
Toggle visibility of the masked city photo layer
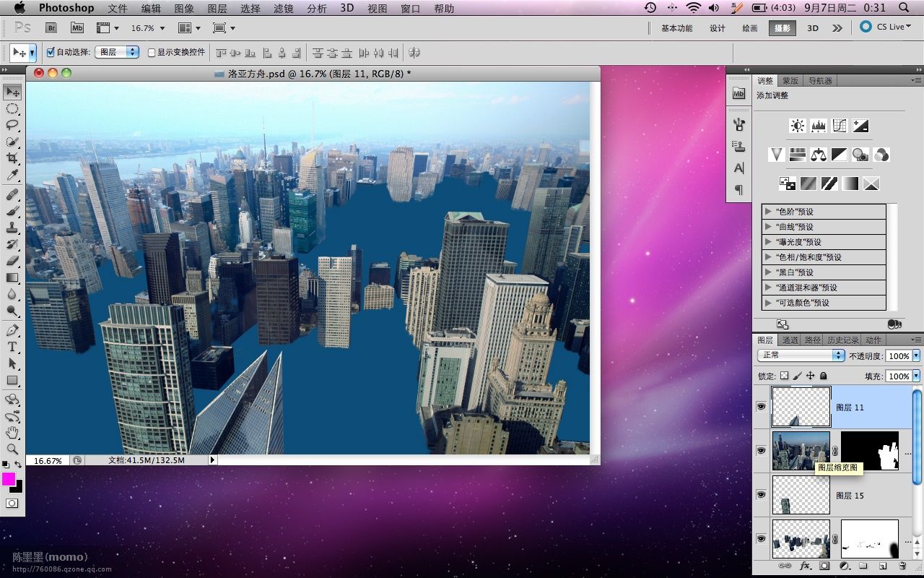(761, 451)
